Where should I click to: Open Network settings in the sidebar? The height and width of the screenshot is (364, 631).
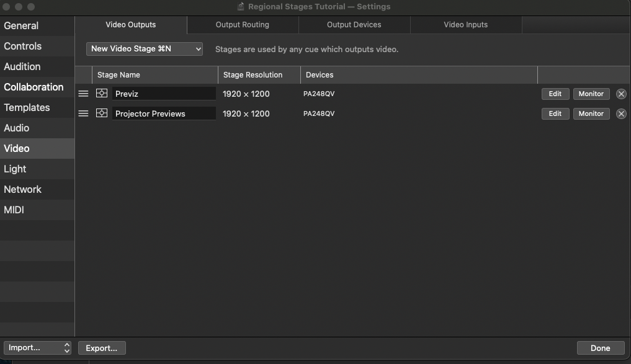pyautogui.click(x=23, y=189)
